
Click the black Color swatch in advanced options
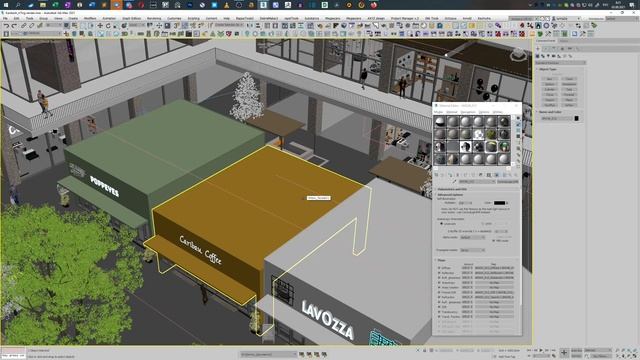coord(500,203)
